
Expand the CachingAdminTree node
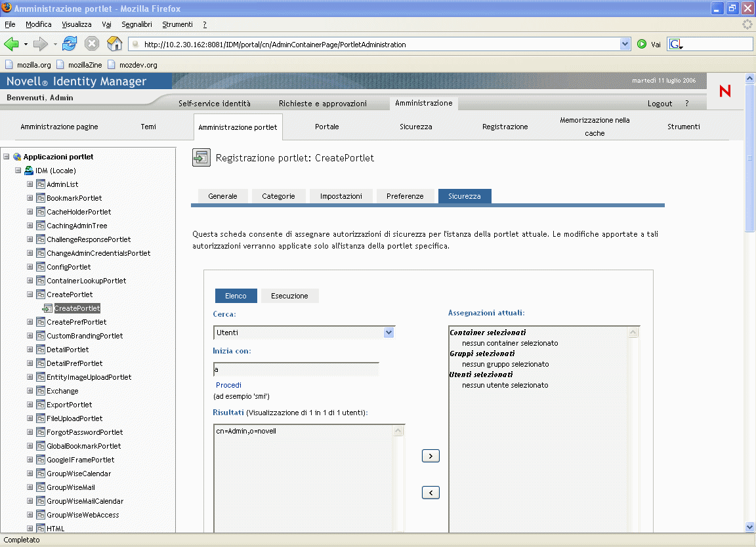30,226
